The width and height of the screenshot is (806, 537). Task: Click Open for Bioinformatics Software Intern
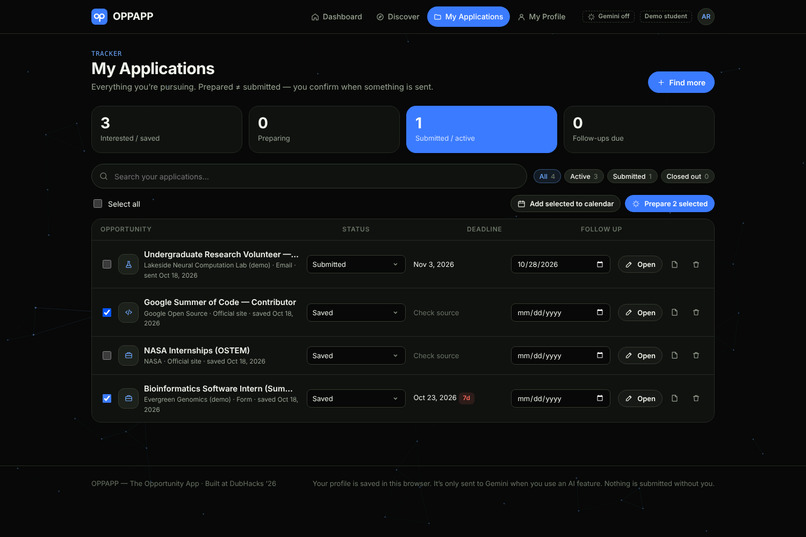[x=640, y=398]
